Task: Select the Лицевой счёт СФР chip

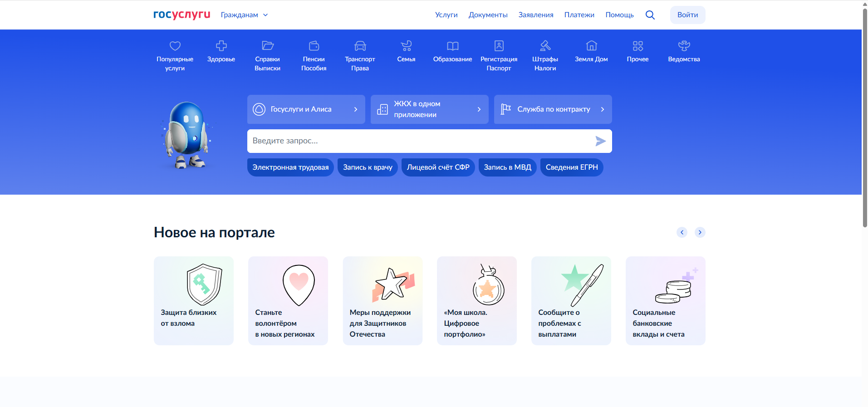Action: [x=438, y=167]
